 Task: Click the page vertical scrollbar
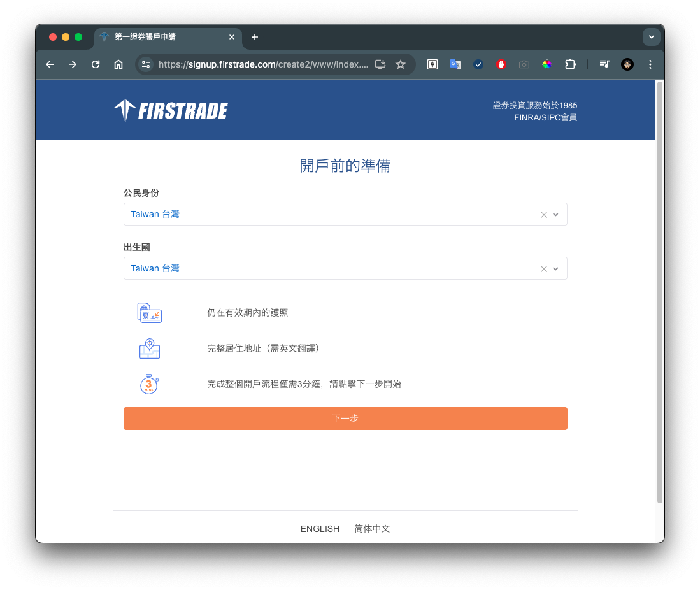(660, 292)
